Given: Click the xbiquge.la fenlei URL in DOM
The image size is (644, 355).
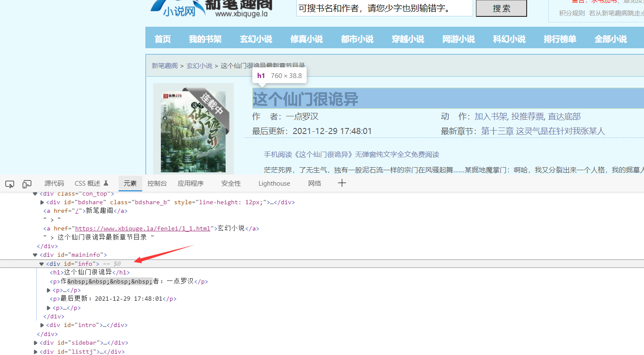Looking at the screenshot, I should click(143, 228).
